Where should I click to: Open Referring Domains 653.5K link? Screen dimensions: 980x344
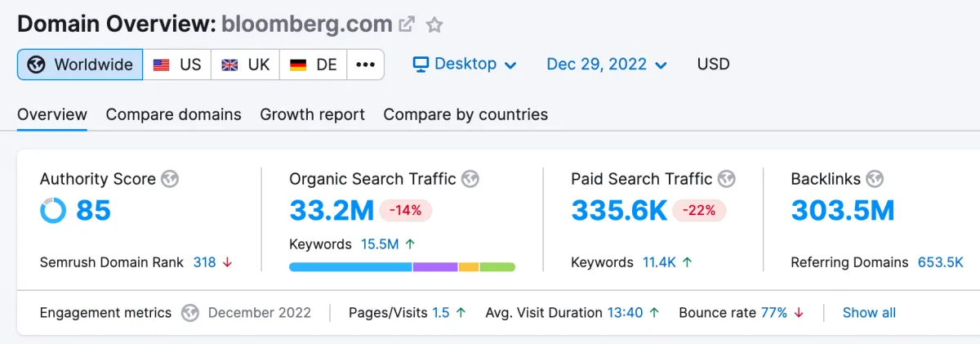point(940,262)
